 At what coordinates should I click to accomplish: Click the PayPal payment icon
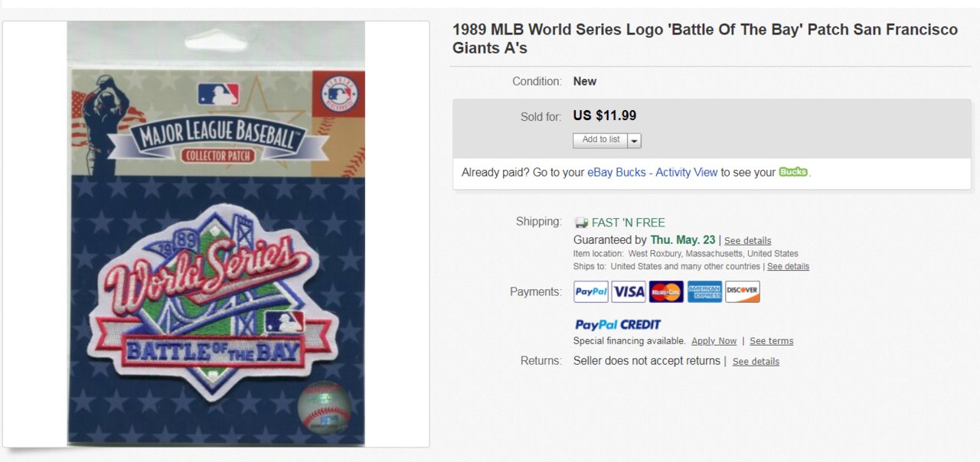(591, 291)
